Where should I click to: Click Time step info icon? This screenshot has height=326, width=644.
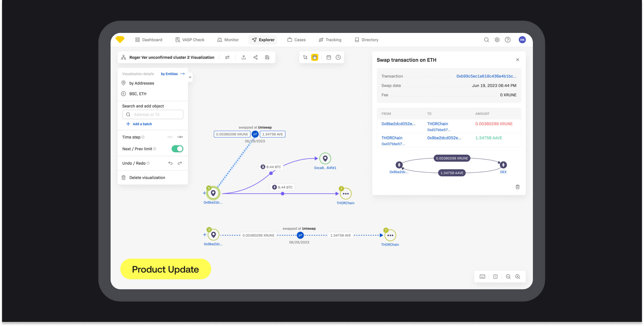(143, 137)
